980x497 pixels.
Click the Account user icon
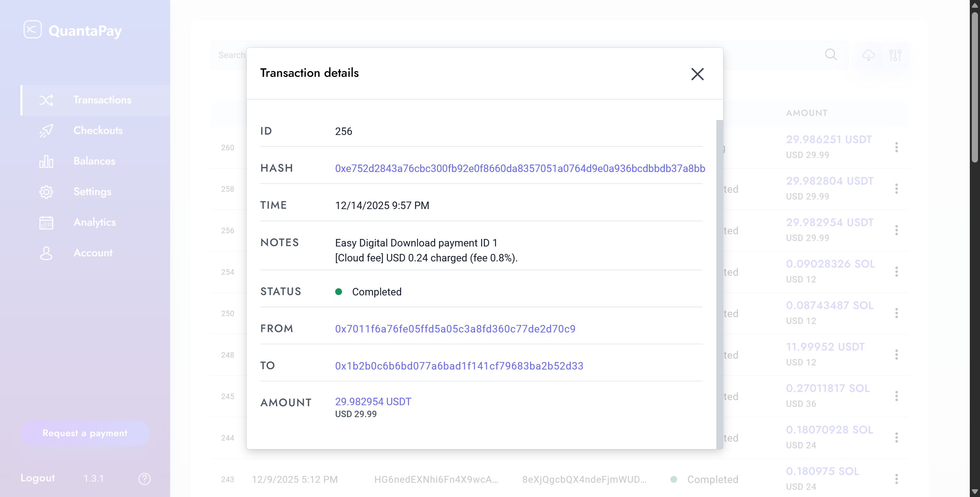tap(46, 253)
